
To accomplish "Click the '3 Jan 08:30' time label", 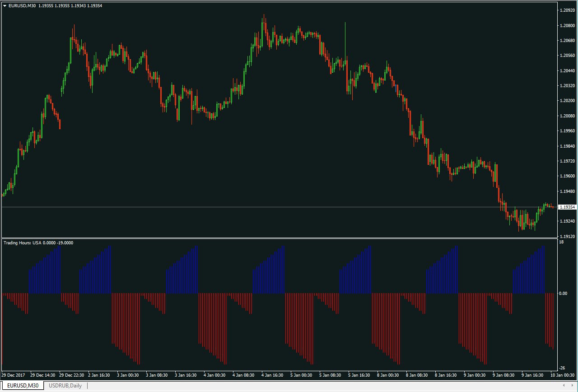I will tap(158, 375).
